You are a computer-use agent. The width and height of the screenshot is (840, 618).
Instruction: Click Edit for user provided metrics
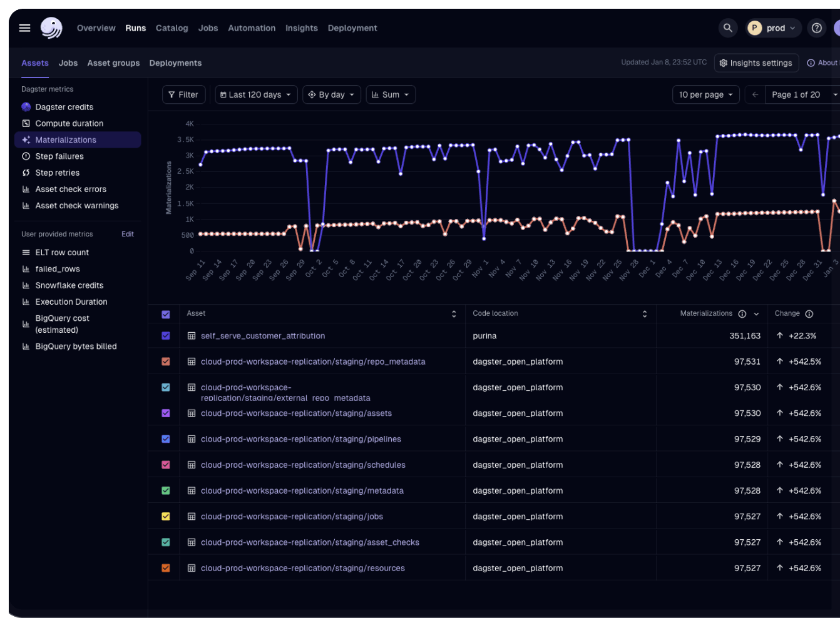tap(128, 234)
